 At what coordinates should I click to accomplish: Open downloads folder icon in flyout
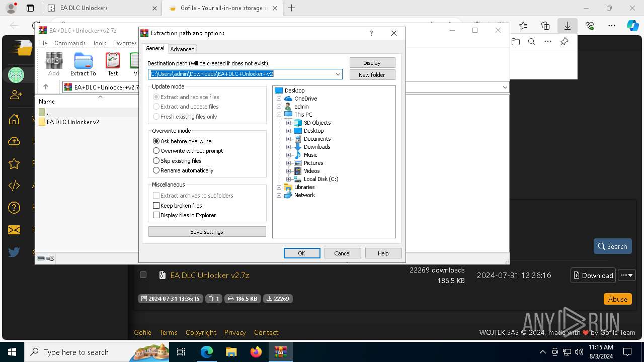[516, 42]
